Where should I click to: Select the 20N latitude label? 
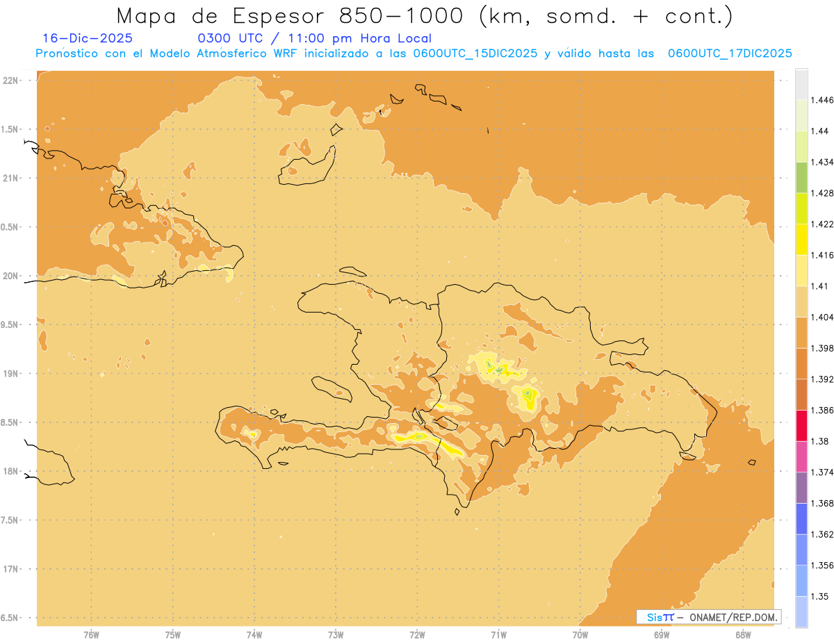[12, 276]
